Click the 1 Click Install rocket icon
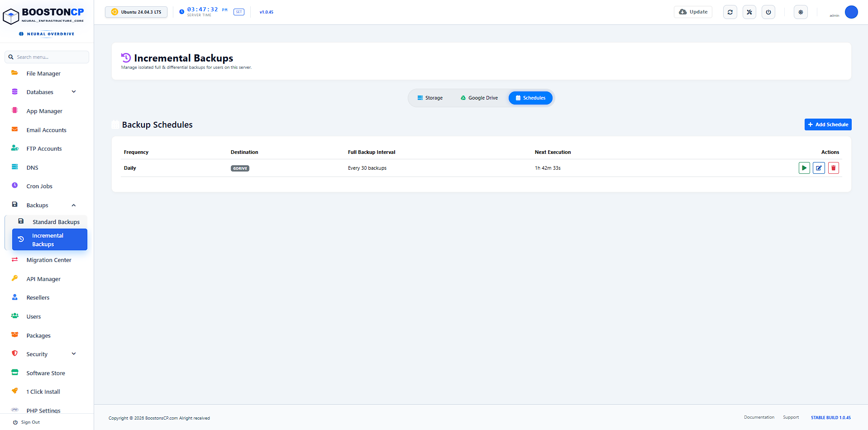Screen dimensions: 868x430 [15, 391]
